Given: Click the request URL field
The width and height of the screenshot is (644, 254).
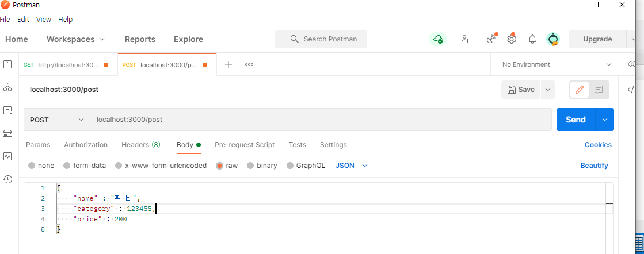Looking at the screenshot, I should point(321,120).
